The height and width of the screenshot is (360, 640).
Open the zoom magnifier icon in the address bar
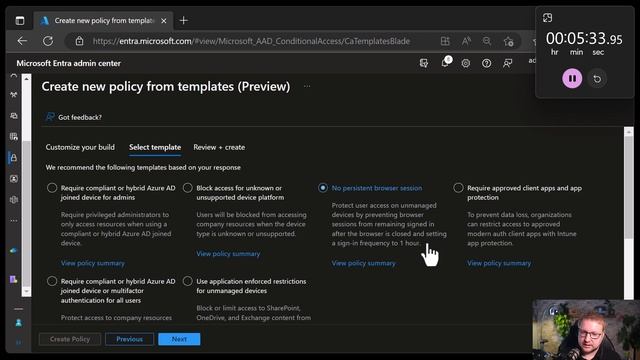click(x=487, y=41)
